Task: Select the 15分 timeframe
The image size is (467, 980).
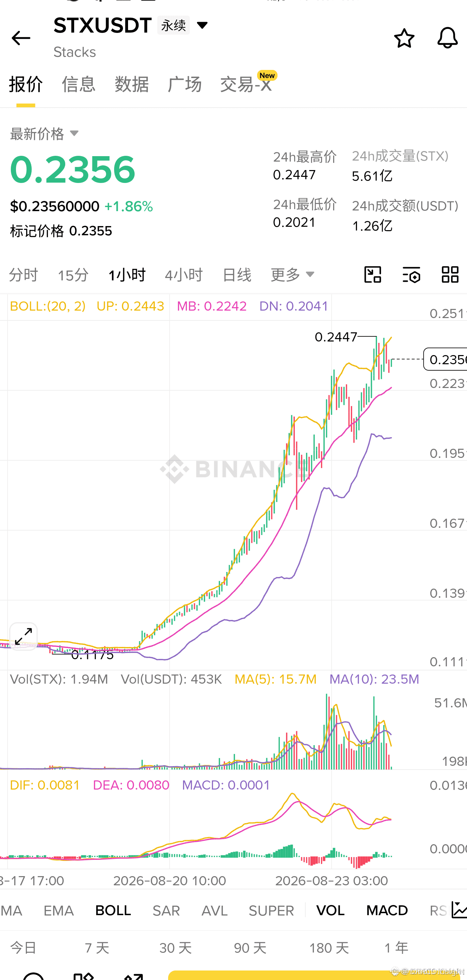Action: [73, 275]
